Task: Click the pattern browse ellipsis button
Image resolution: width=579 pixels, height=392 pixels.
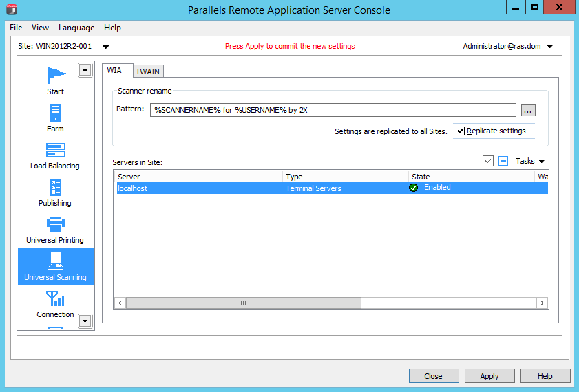Action: tap(528, 110)
